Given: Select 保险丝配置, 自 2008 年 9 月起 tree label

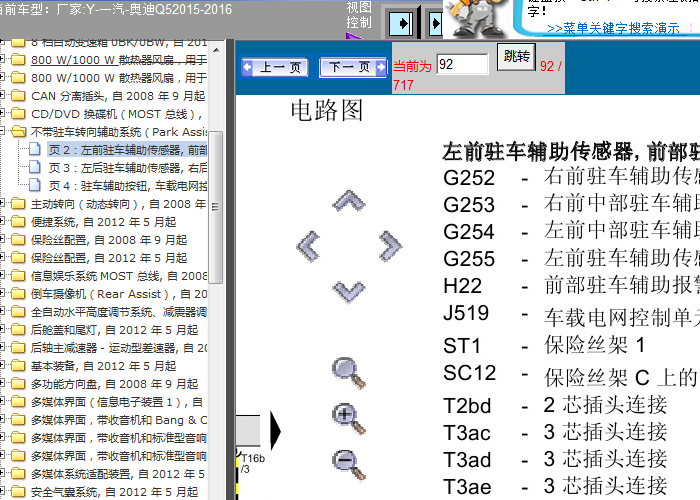Looking at the screenshot, I should click(109, 240).
